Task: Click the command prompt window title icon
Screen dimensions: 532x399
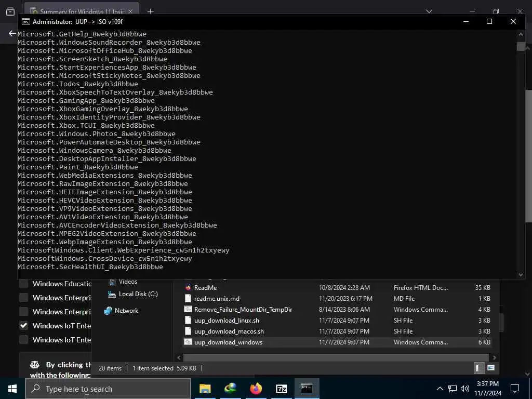Action: tap(26, 22)
